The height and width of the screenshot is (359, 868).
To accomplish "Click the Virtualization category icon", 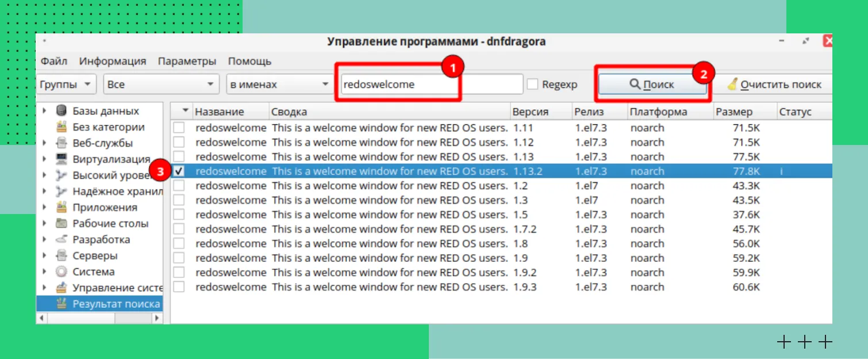I will [62, 159].
